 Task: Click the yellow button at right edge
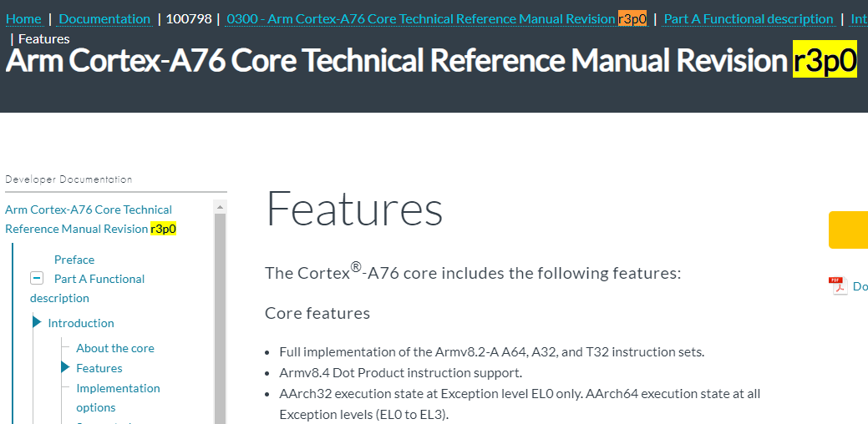click(848, 230)
